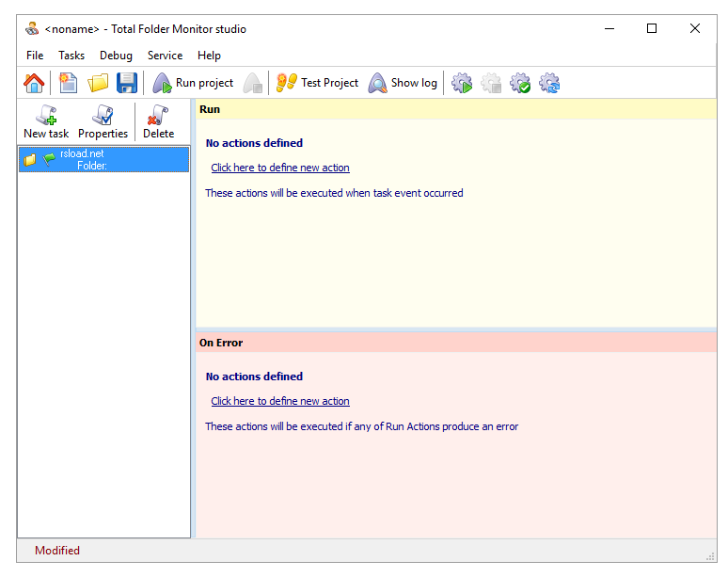Maximize the Total Folder Monitor window
The image size is (728, 577).
[x=652, y=29]
